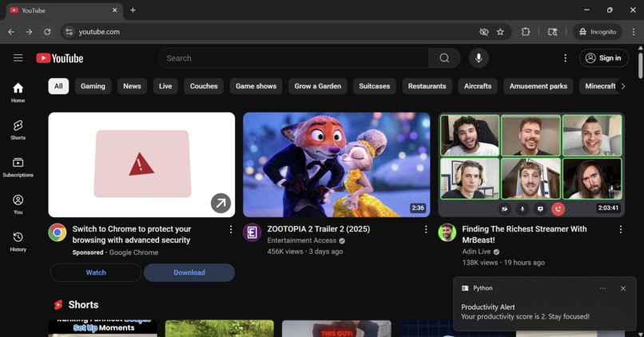The height and width of the screenshot is (337, 644).
Task: Click the YouTube logo
Action: tap(60, 58)
